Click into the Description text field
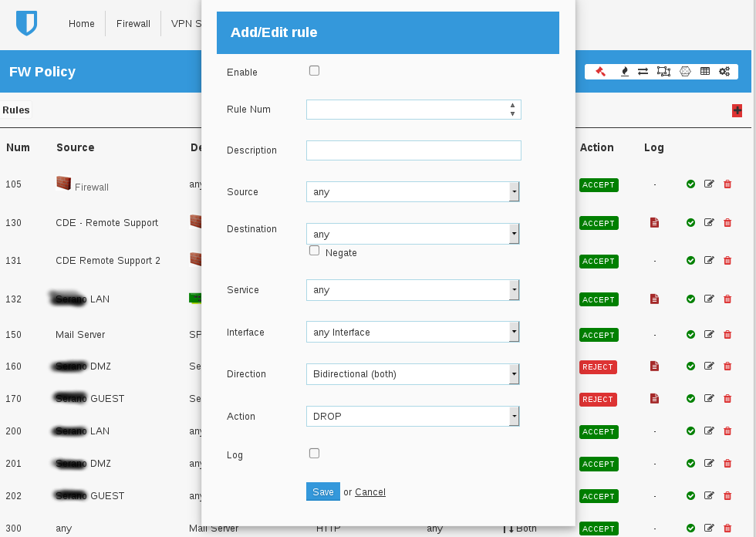The image size is (756, 537). click(x=413, y=150)
